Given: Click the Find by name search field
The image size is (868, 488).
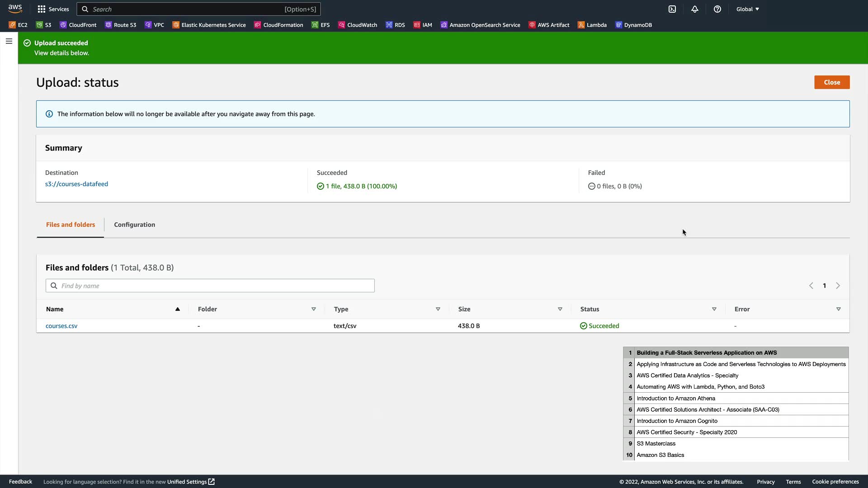Looking at the screenshot, I should [210, 286].
